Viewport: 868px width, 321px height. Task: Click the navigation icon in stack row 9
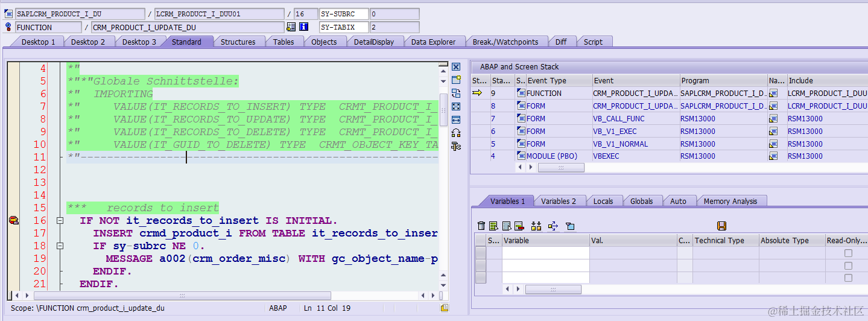pos(773,94)
